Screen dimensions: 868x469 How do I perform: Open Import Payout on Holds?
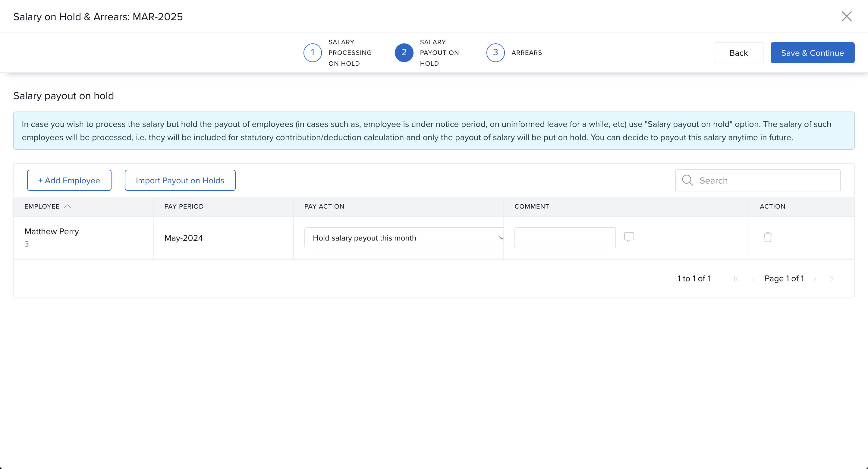pos(180,180)
